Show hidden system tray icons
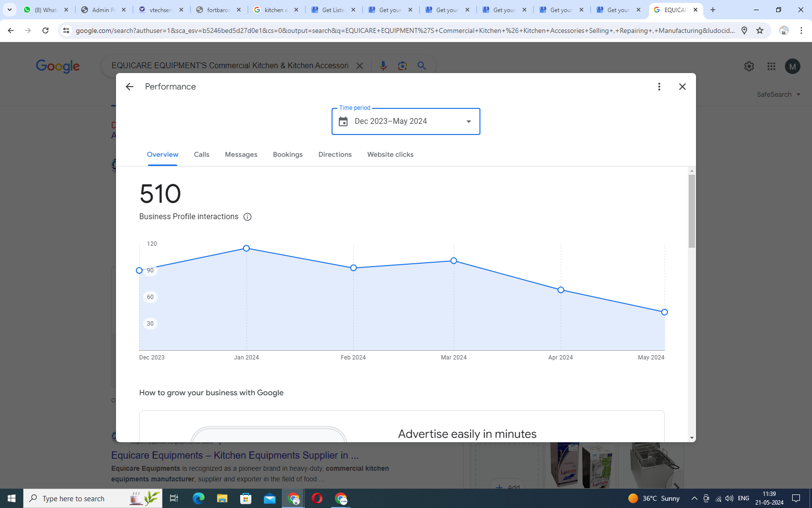812x508 pixels. tap(694, 498)
